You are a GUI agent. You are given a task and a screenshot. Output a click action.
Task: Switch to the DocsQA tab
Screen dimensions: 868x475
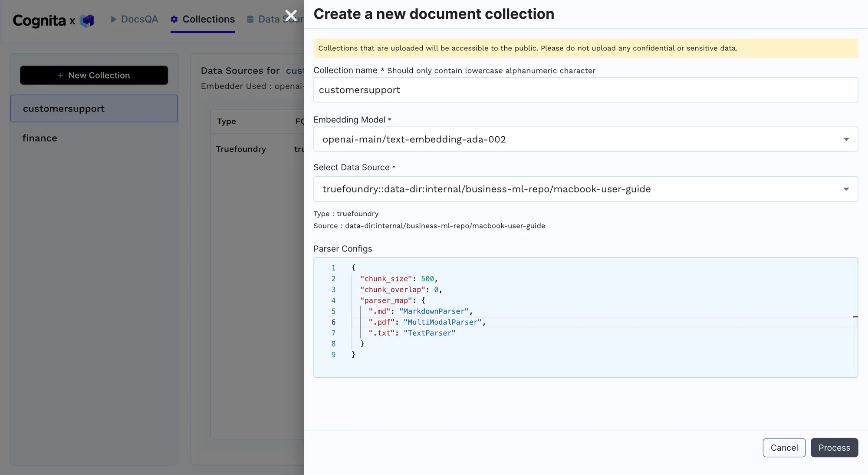coord(139,19)
